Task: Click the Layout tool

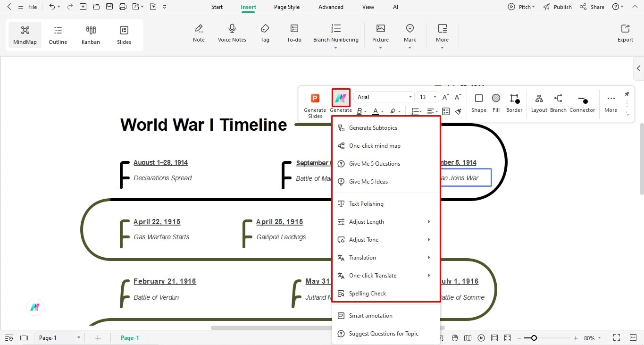Action: point(539,103)
